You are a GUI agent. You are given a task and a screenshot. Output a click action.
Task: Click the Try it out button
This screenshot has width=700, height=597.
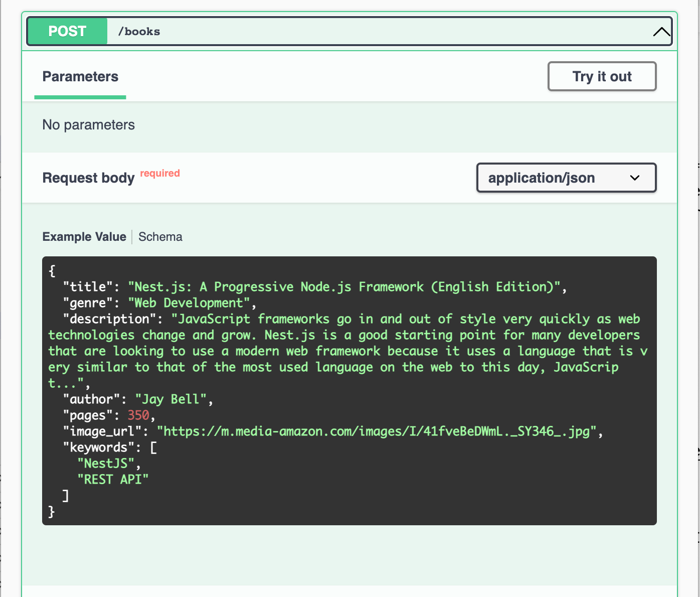tap(602, 76)
